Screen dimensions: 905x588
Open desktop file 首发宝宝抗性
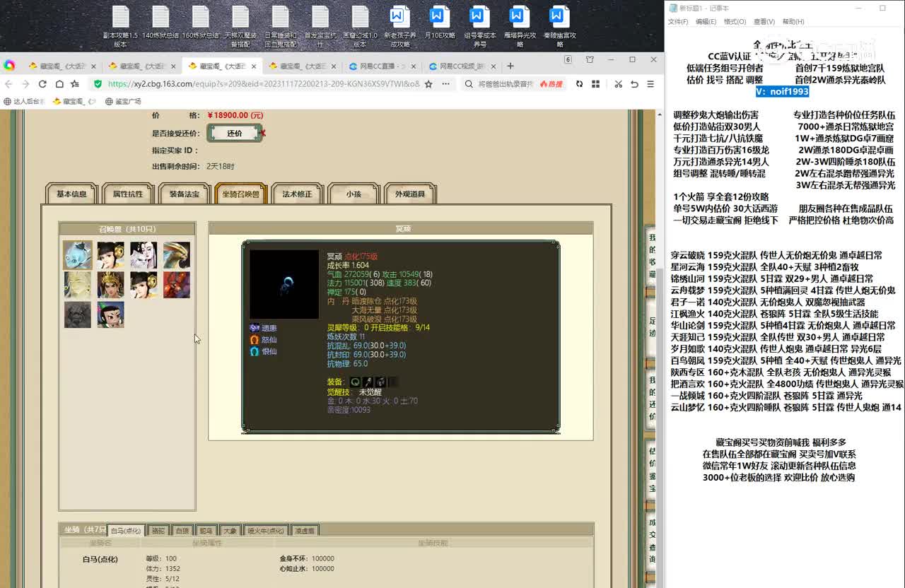320,26
